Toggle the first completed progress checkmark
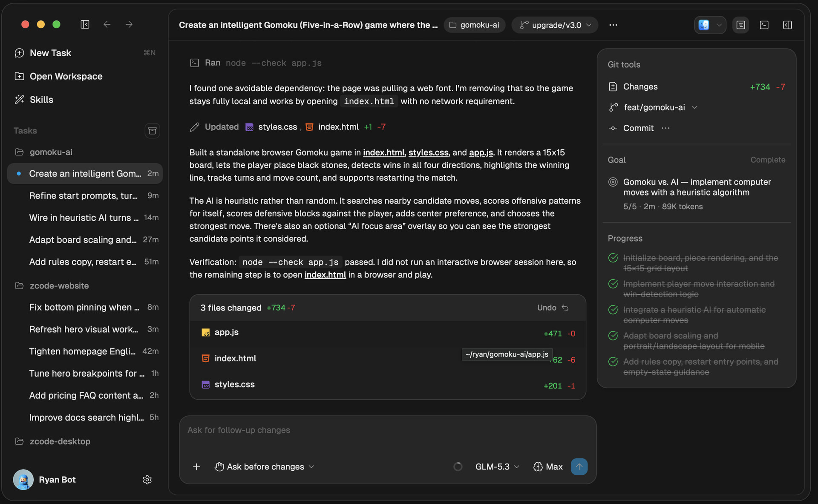Viewport: 818px width, 504px height. (x=613, y=258)
